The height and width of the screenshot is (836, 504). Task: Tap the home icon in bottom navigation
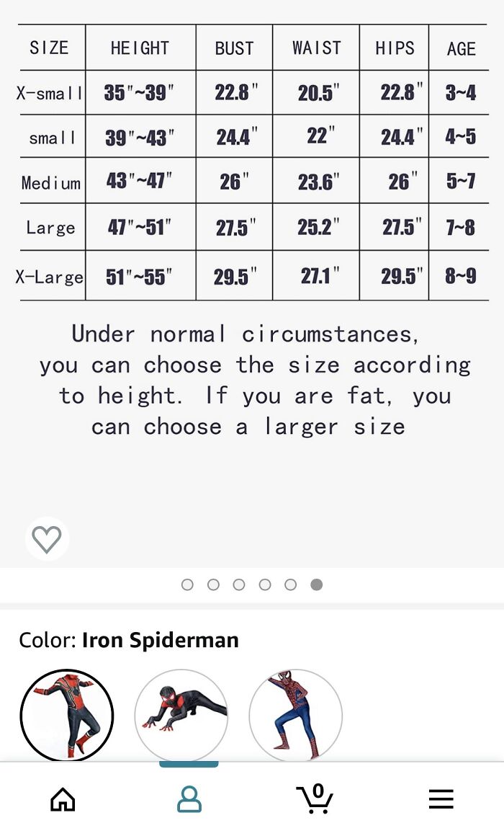tap(63, 799)
